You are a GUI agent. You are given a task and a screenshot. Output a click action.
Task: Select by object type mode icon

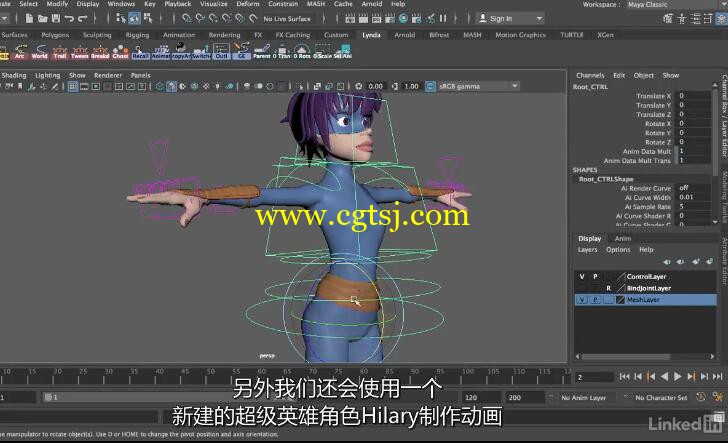[135, 19]
